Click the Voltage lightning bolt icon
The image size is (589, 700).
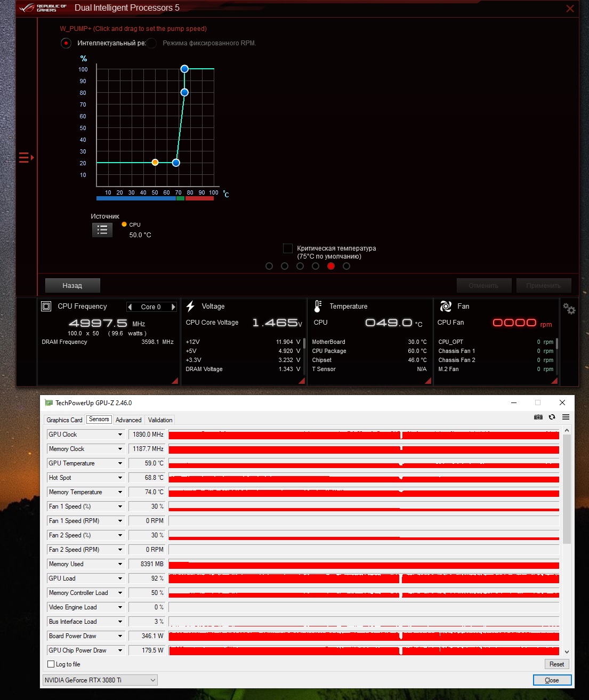(x=190, y=306)
